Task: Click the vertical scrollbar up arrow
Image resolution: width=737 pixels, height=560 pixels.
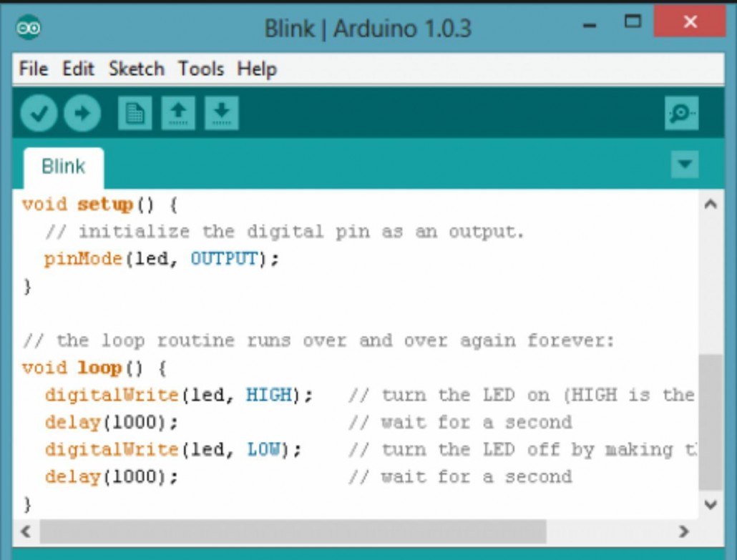Action: pyautogui.click(x=710, y=205)
